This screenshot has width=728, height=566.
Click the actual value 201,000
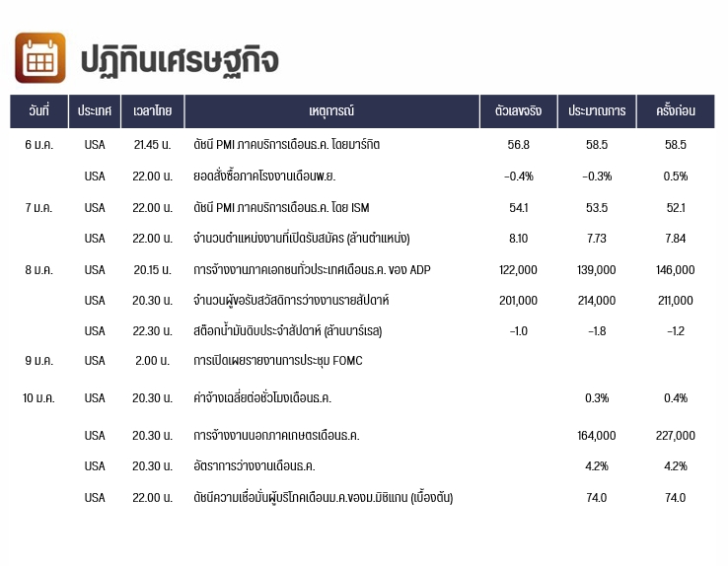click(518, 301)
